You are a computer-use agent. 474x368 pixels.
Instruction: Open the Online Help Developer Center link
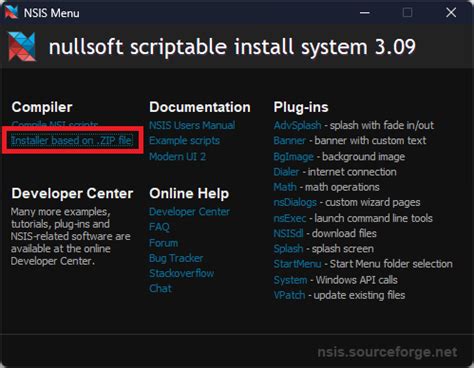click(x=189, y=212)
